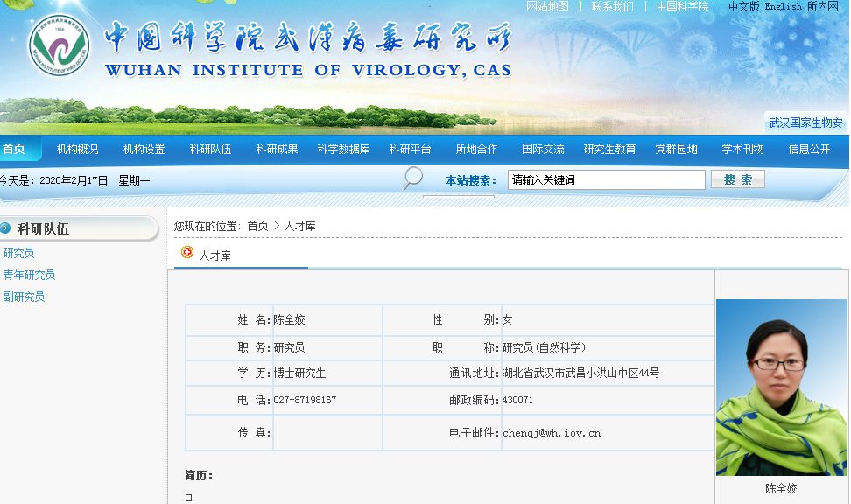
Task: Open the 青年研究员 sidebar link
Action: click(x=29, y=275)
